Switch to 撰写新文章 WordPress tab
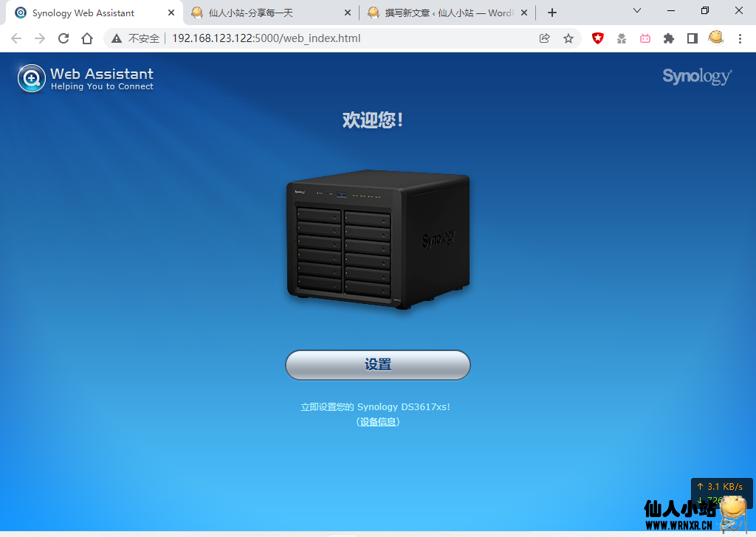This screenshot has width=756, height=537. pyautogui.click(x=447, y=13)
